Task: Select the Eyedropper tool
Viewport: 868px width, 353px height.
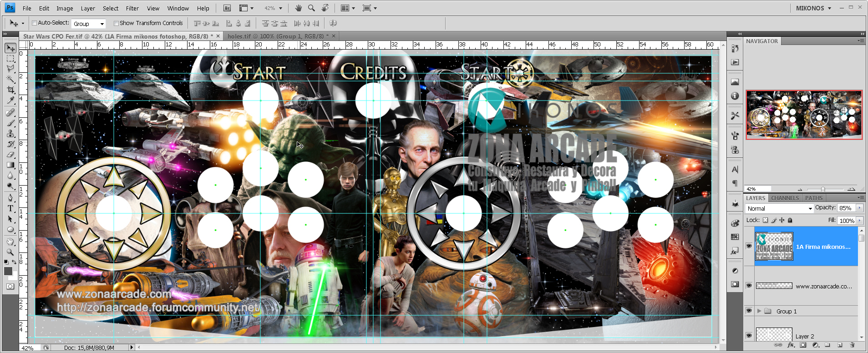Action: pos(10,101)
